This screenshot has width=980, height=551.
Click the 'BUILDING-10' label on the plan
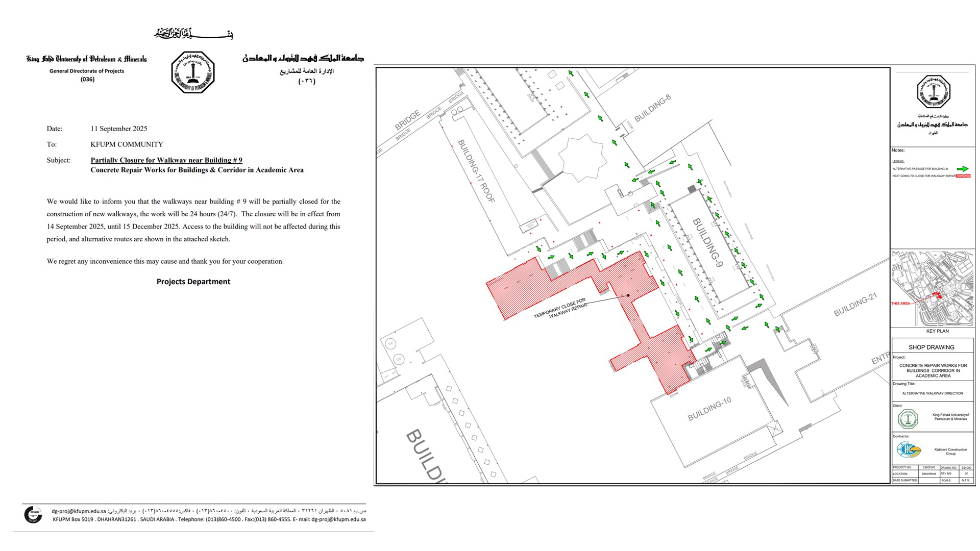click(709, 409)
